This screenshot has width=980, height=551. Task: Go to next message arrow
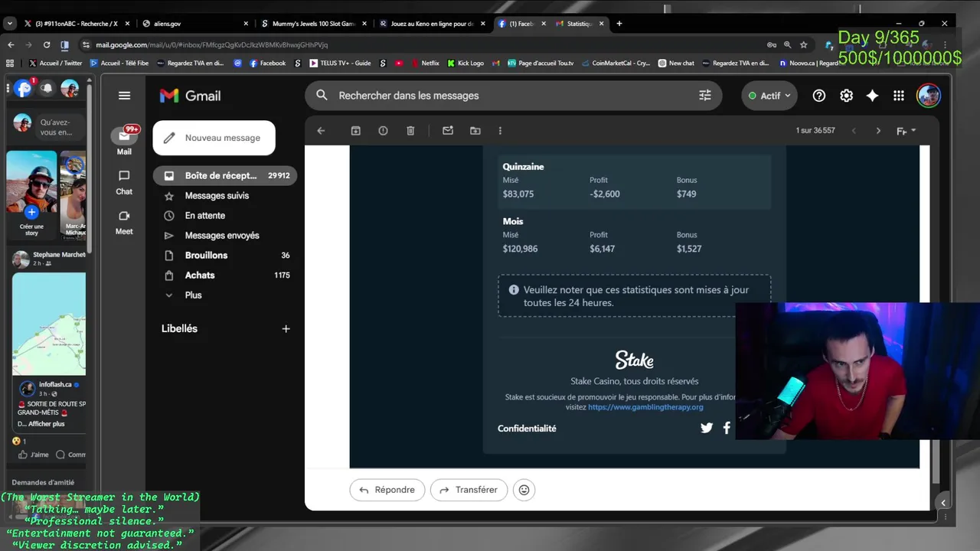[878, 131]
